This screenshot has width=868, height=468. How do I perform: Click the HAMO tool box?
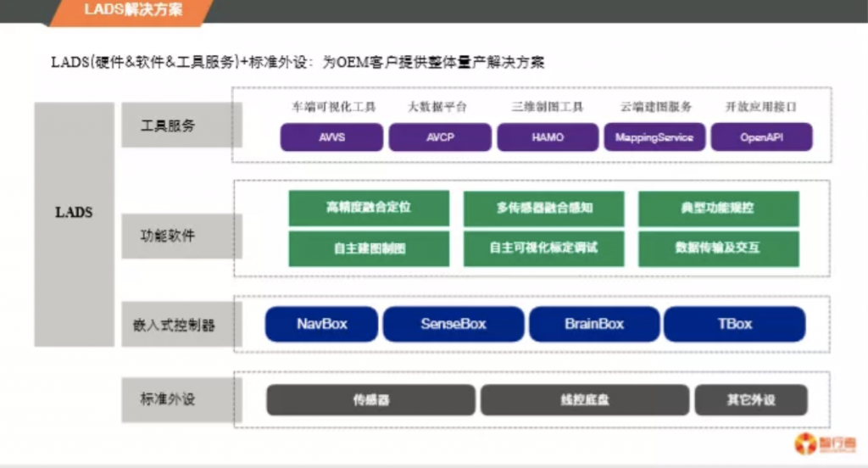pyautogui.click(x=548, y=137)
